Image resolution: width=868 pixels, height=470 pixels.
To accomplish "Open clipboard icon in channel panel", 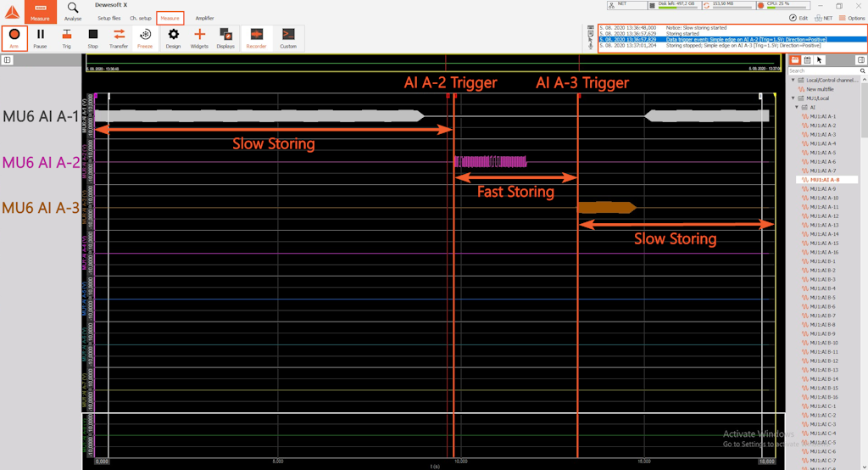I will 807,60.
